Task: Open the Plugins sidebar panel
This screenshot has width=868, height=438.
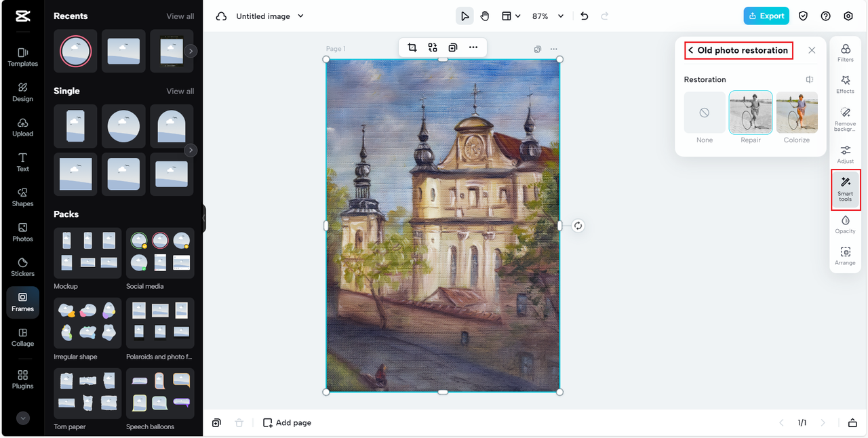Action: tap(22, 380)
